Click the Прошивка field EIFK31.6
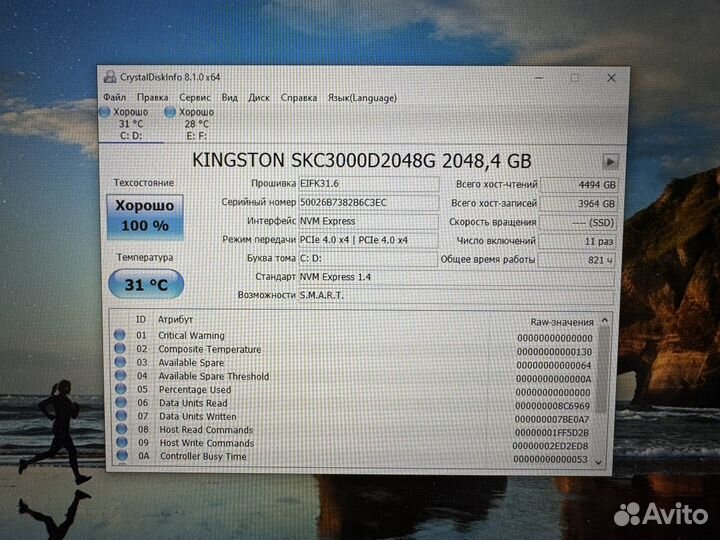 [369, 184]
